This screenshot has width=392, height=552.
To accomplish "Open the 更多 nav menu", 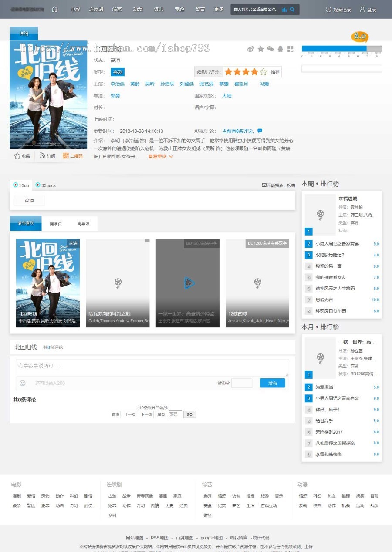I will (x=219, y=9).
